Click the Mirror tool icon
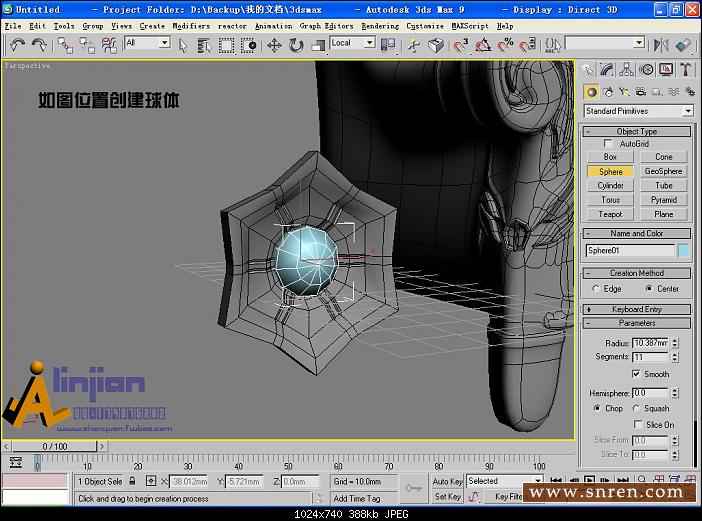Viewport: 702px width, 521px height. [661, 45]
